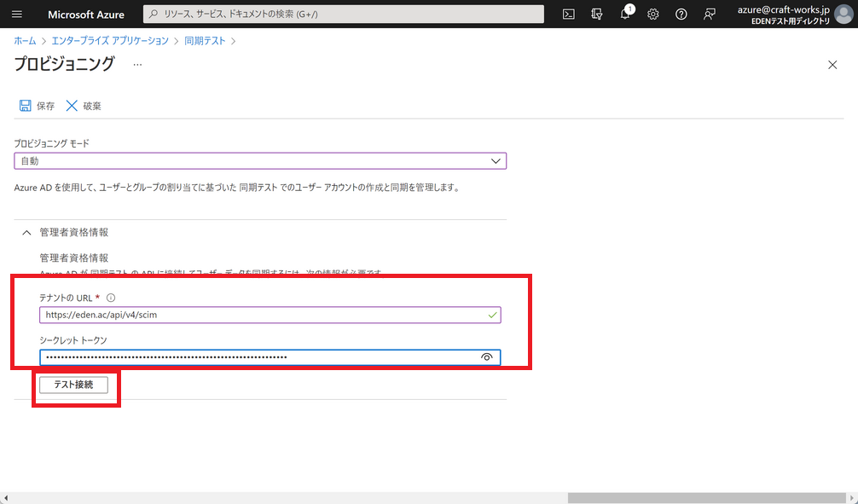
Task: Click the シークレット トークン input field
Action: [270, 357]
